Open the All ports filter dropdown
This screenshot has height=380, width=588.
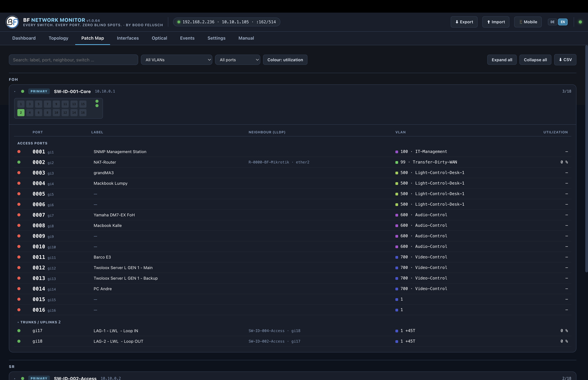(238, 60)
